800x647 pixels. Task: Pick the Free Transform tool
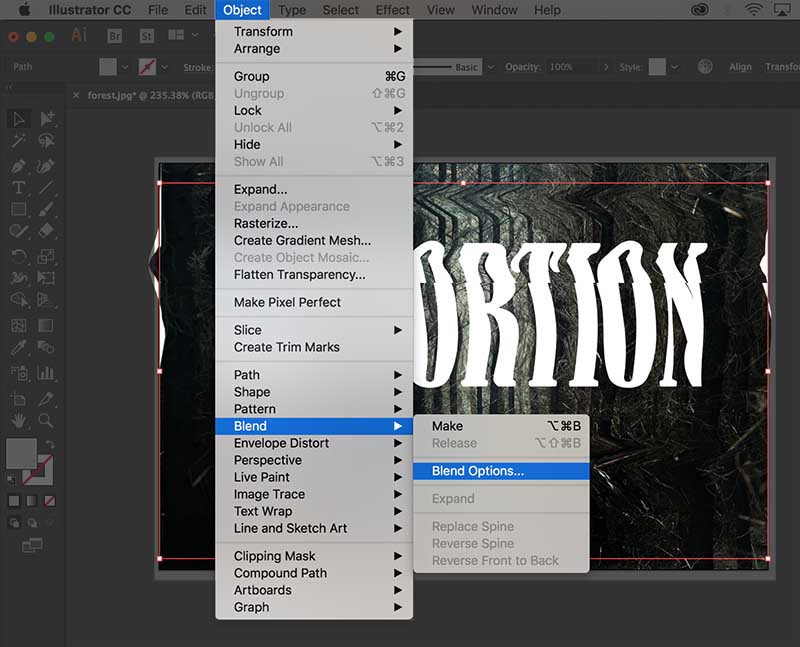(x=45, y=278)
